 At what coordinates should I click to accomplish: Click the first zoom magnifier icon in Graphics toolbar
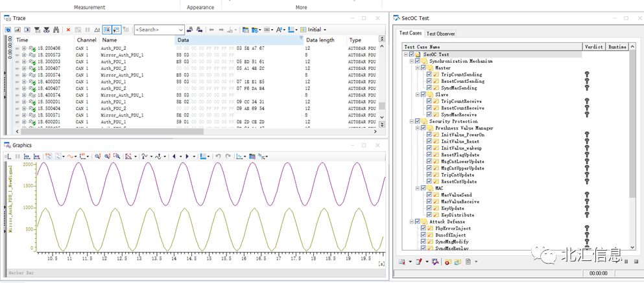tap(98, 156)
